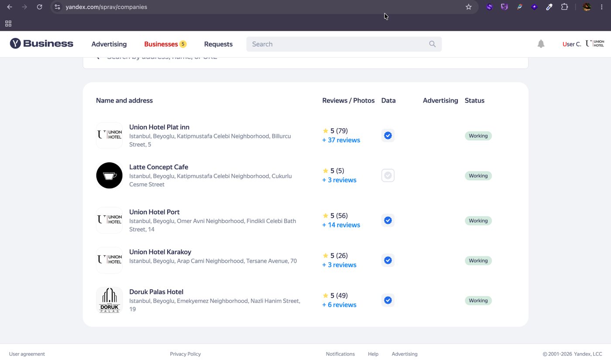Open the apps grid in bookmarks bar
Viewport: 611px width, 364px height.
pos(8,24)
